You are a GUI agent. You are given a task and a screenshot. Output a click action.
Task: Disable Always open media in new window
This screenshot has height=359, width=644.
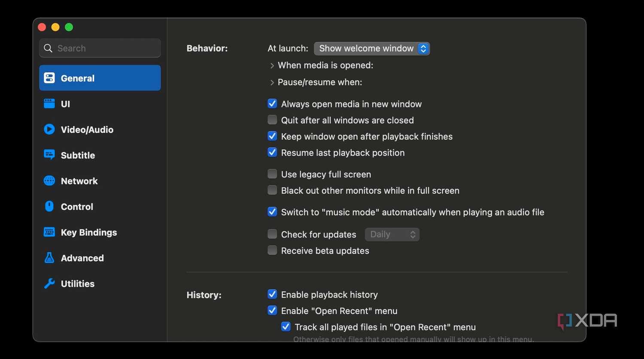272,103
